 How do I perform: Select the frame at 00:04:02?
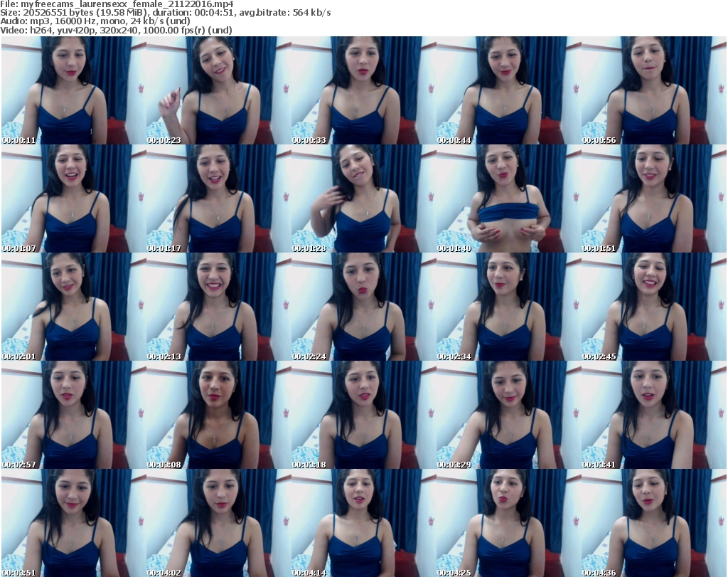click(x=219, y=523)
